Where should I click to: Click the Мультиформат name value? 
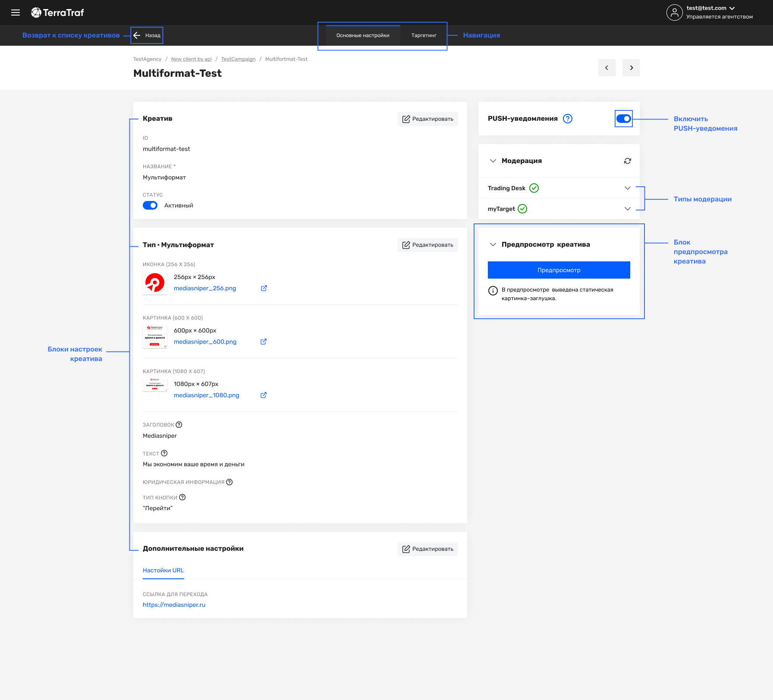[x=164, y=177]
